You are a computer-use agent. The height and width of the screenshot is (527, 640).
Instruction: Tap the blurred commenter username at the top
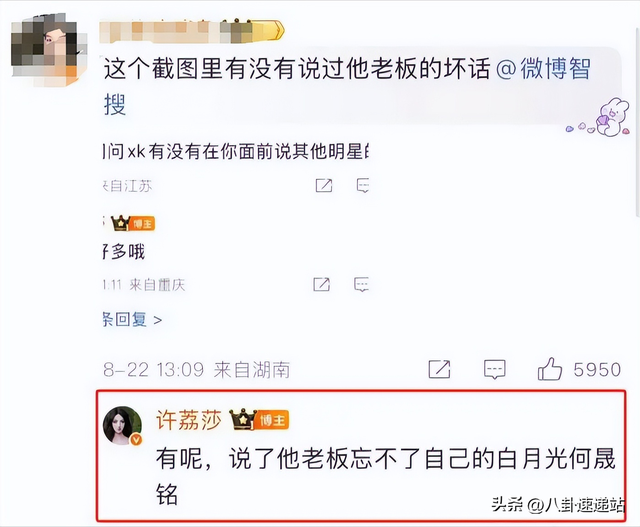192,31
